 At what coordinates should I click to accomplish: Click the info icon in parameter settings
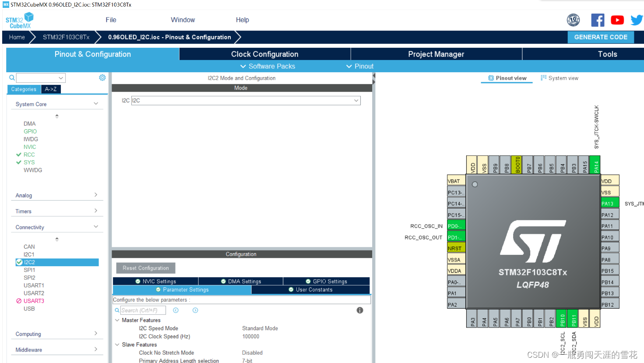360,310
